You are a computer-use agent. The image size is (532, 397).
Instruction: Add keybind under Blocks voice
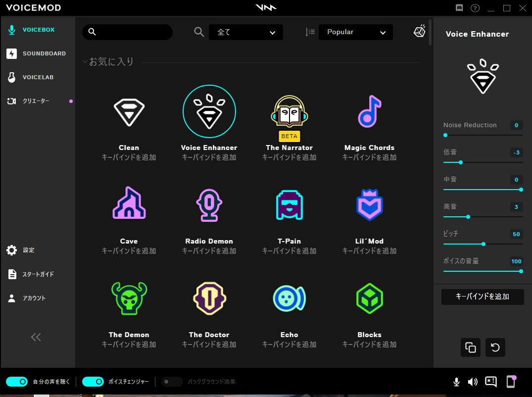(x=370, y=345)
